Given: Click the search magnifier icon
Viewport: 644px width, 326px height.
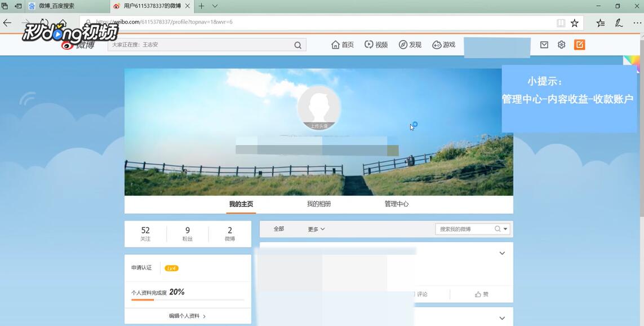Looking at the screenshot, I should (x=297, y=45).
